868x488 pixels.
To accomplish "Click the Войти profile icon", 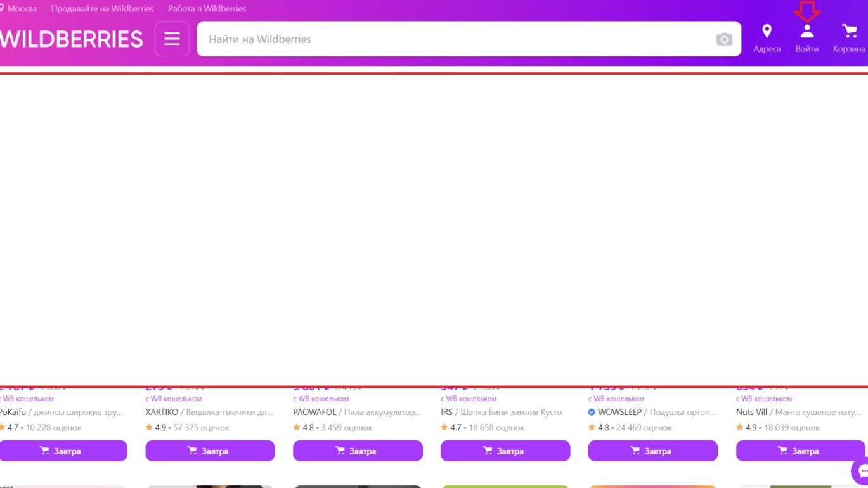I will (806, 39).
